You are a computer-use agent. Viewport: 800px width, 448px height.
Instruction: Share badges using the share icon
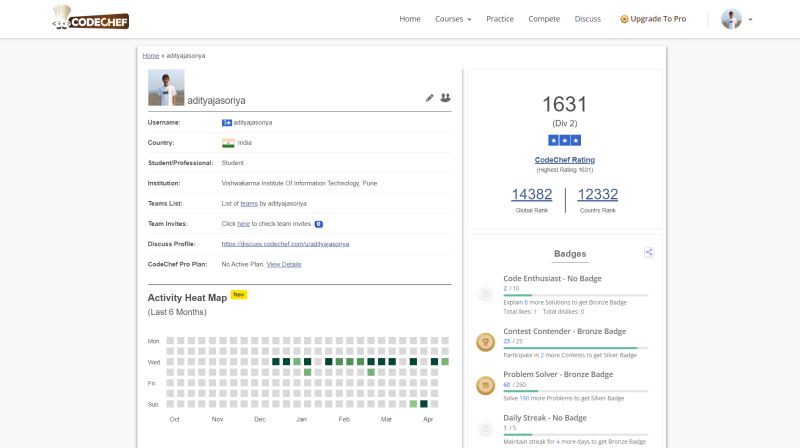649,253
